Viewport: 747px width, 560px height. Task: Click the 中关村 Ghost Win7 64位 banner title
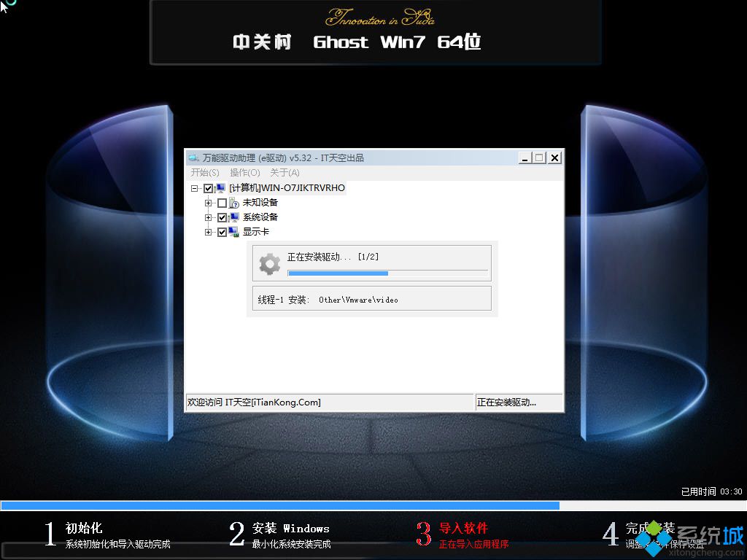coord(357,42)
